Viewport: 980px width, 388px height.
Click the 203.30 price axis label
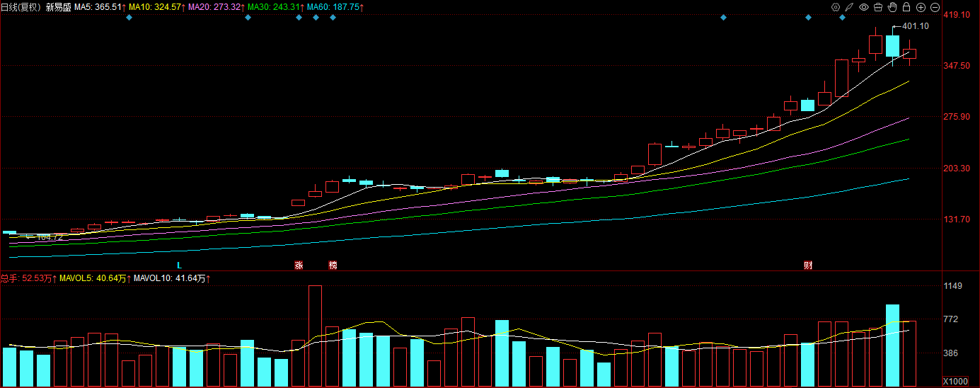pos(956,168)
